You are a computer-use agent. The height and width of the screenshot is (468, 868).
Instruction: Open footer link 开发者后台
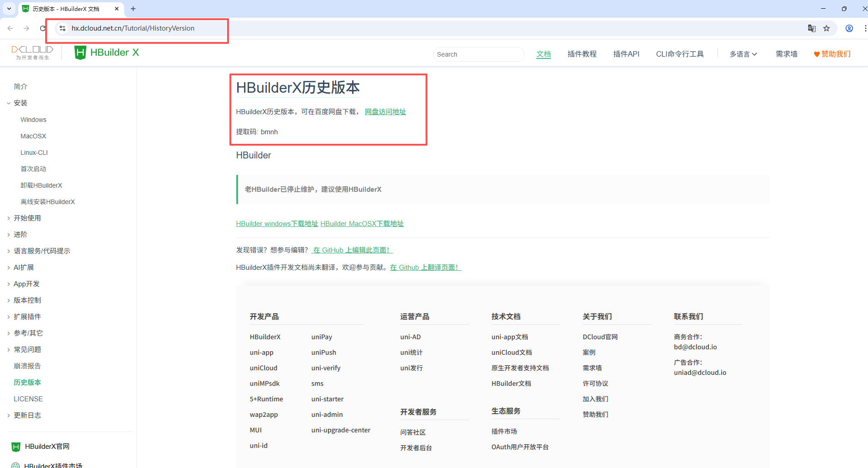tap(416, 448)
